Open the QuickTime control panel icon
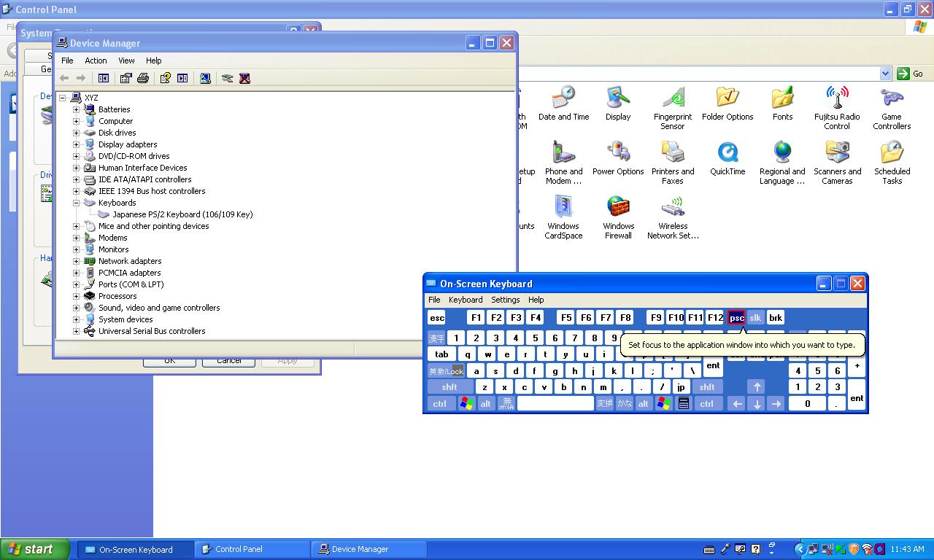The image size is (934, 560). click(x=727, y=158)
